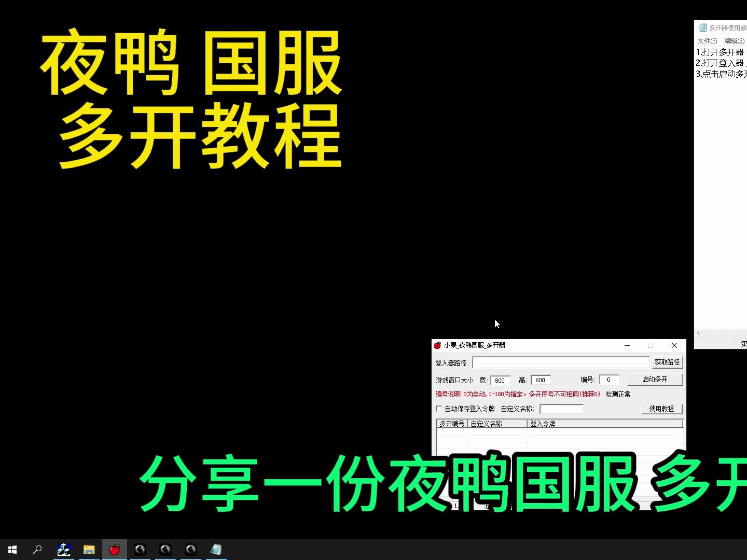
Task: Click the 启动多开 button
Action: pyautogui.click(x=655, y=380)
